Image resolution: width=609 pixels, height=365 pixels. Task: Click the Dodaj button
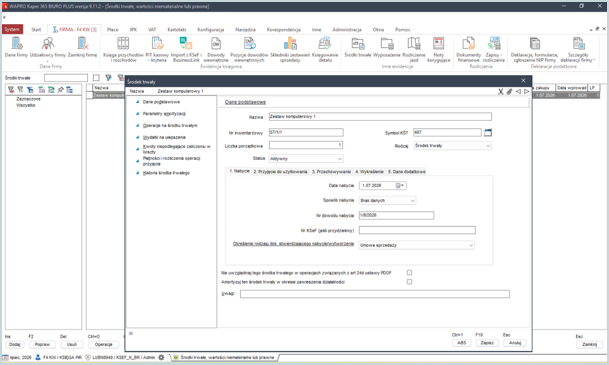(x=14, y=344)
